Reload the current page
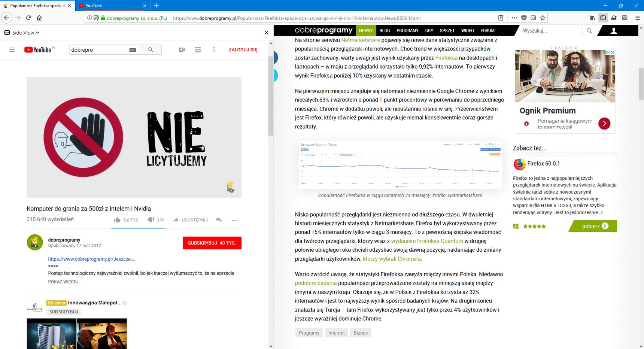644x349 pixels. [x=28, y=18]
